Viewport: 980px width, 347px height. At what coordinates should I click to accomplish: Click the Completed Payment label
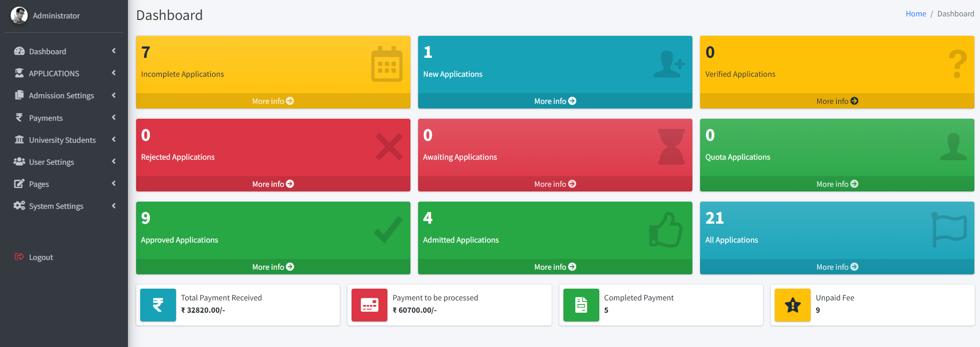click(639, 298)
